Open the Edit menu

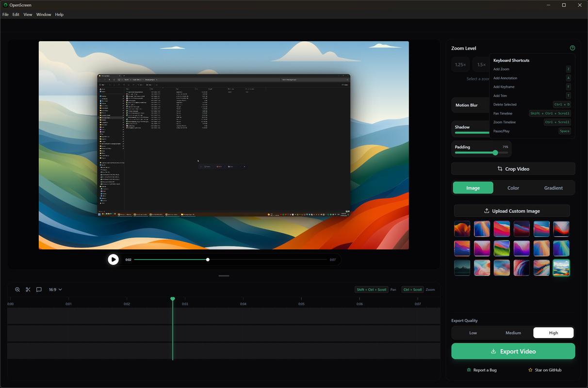pyautogui.click(x=16, y=14)
